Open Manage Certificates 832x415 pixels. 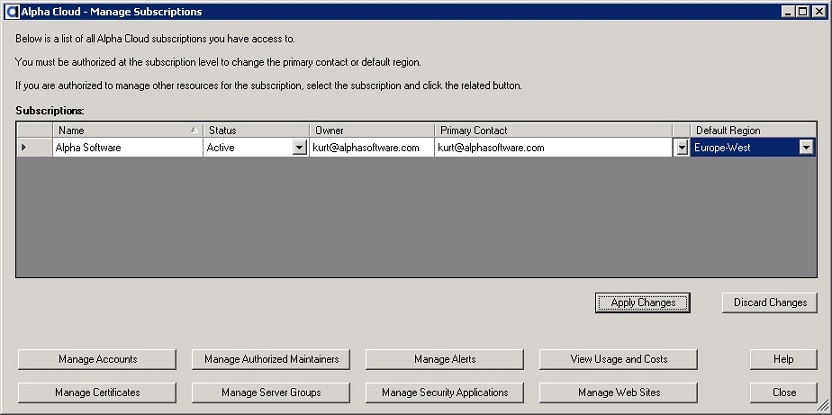[97, 393]
